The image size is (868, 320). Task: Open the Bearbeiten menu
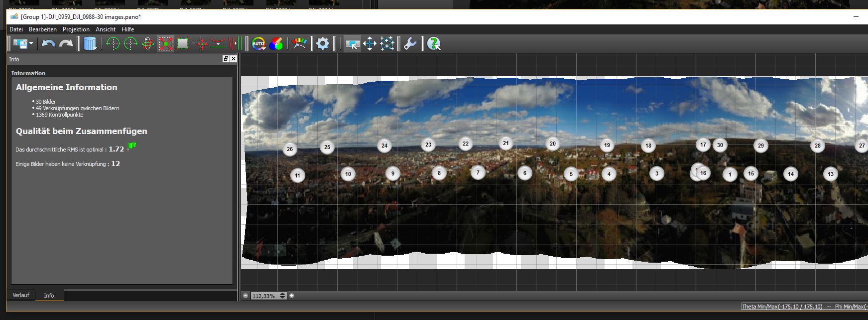pos(43,29)
